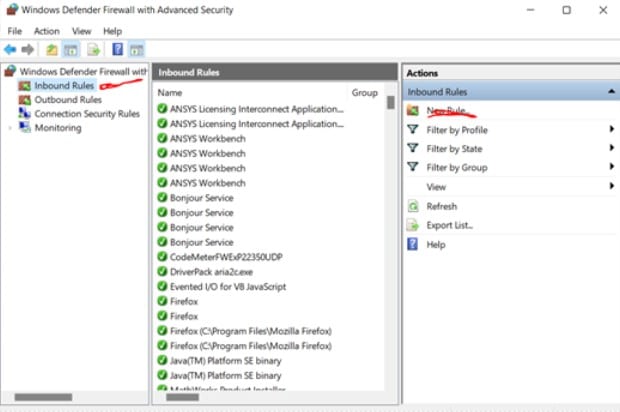Click New Rule... in Actions pane
Screen dimensions: 620x412
446,111
